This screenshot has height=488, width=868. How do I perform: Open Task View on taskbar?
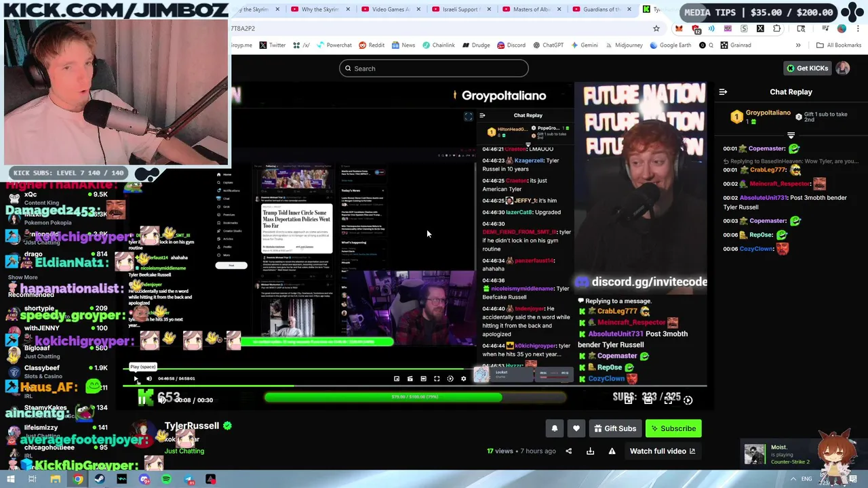32,479
